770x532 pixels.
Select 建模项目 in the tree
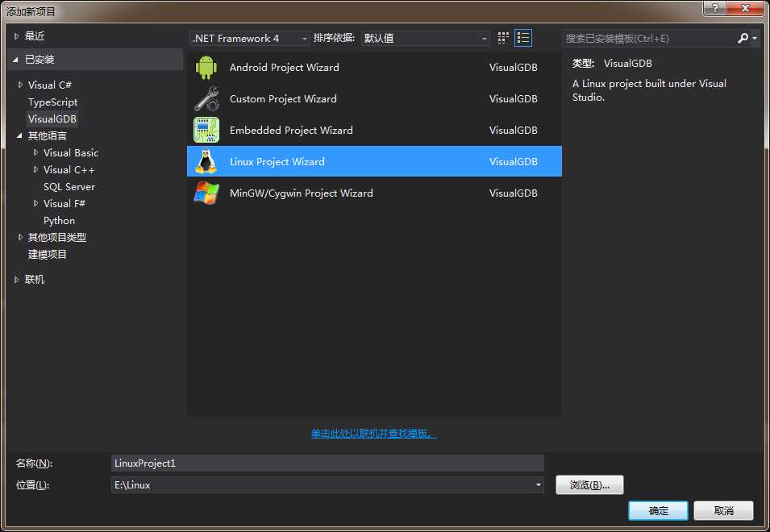[47, 254]
